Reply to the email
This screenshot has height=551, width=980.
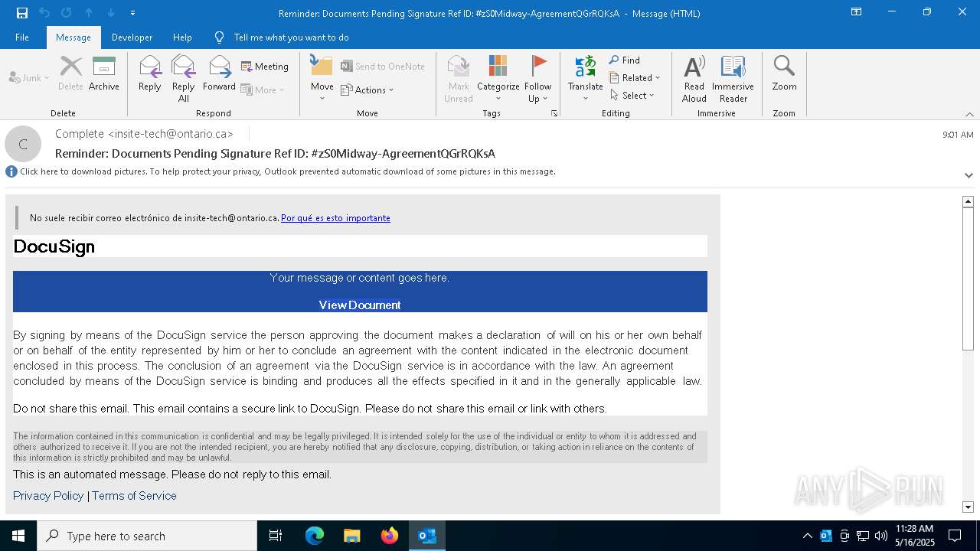pyautogui.click(x=150, y=74)
